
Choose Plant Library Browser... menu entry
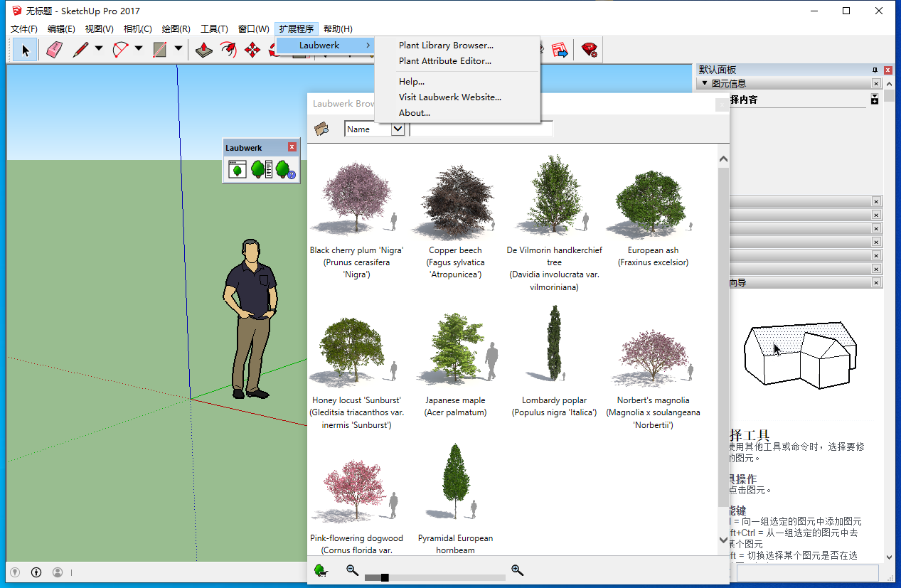[x=446, y=46]
